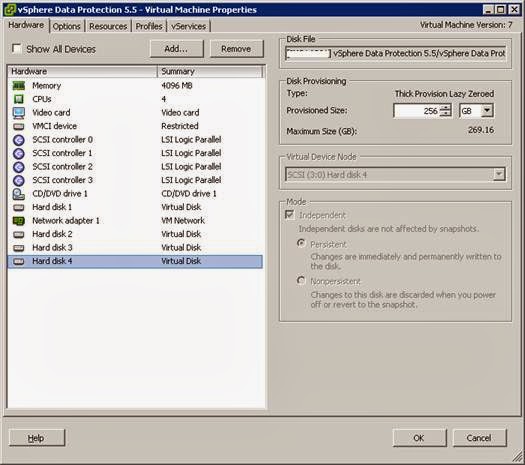Screen dimensions: 525x465
Task: Click the Network adapter 1 icon
Action: [19, 221]
